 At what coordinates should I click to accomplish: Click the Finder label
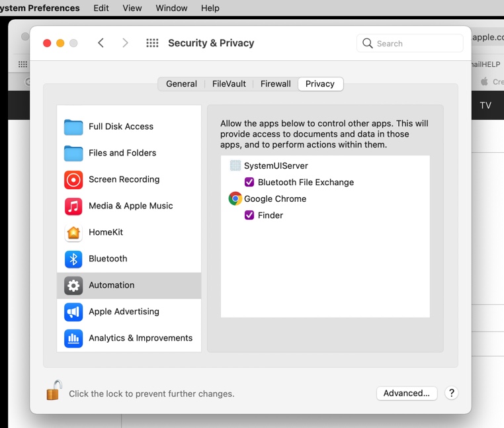tap(271, 215)
